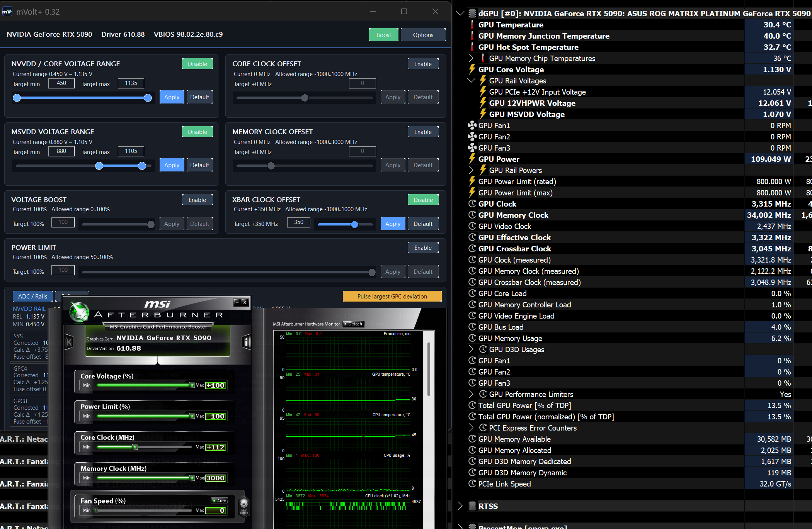Click the GPU Fan3 RPM fan icon

[472, 148]
